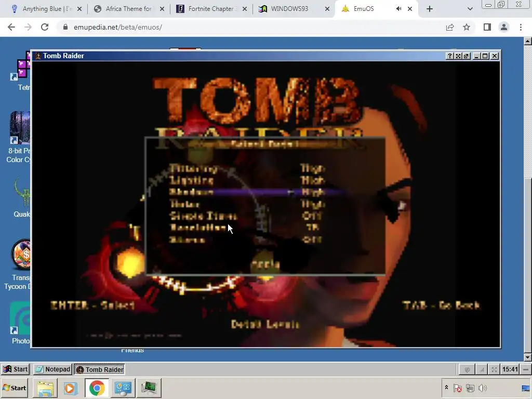Show hidden tray icons chevron
532x399 pixels.
tap(446, 388)
